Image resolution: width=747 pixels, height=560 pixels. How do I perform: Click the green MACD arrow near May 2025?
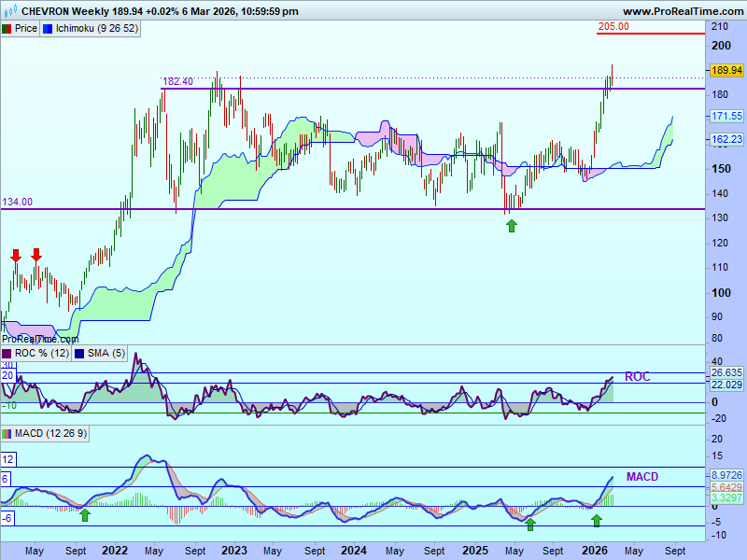pos(530,525)
